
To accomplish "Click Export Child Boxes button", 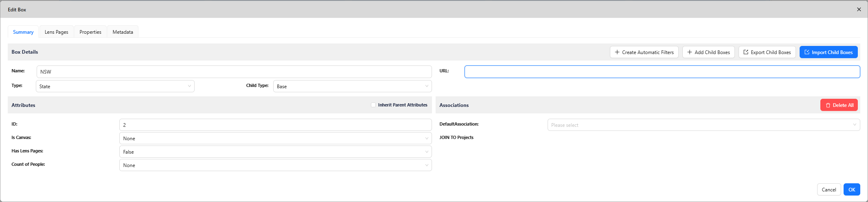I will [x=767, y=52].
